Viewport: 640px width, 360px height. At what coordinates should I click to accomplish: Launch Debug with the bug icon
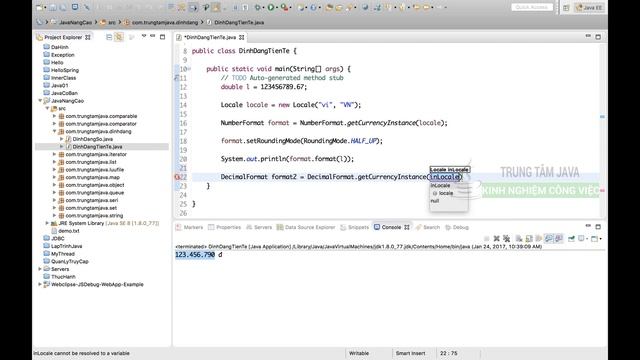coord(258,7)
